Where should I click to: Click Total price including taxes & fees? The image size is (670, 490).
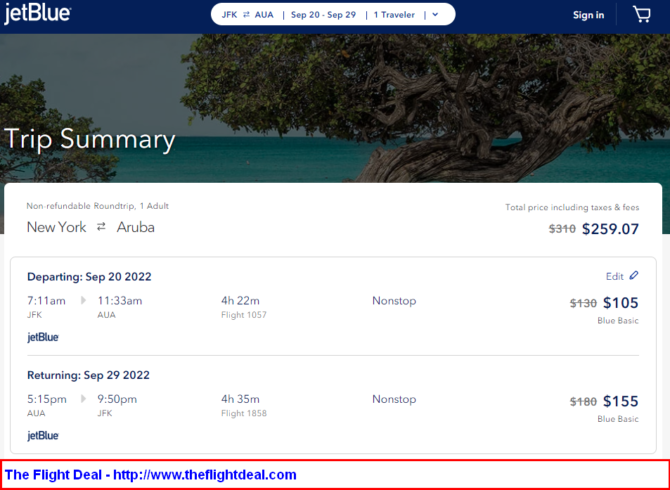click(572, 207)
